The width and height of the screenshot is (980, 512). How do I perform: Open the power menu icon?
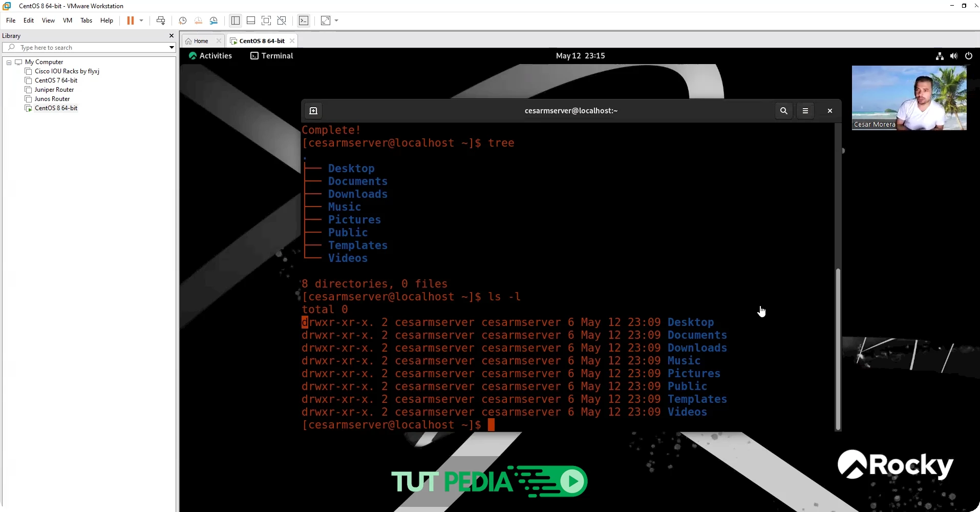968,56
